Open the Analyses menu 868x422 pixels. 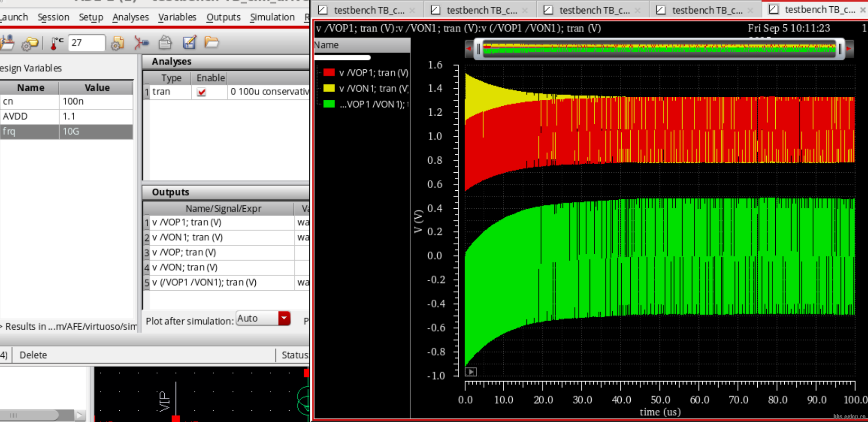tap(131, 17)
